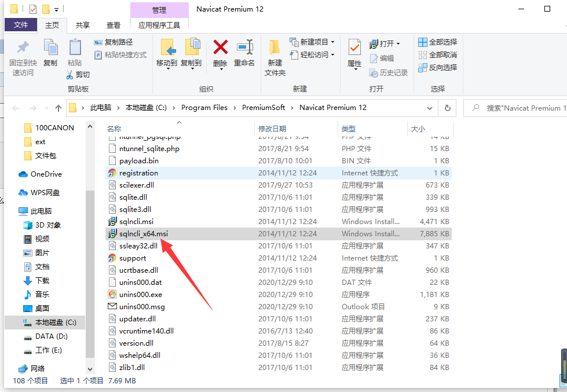
Task: Sort by Date modified (修改日期) header
Action: pyautogui.click(x=296, y=129)
